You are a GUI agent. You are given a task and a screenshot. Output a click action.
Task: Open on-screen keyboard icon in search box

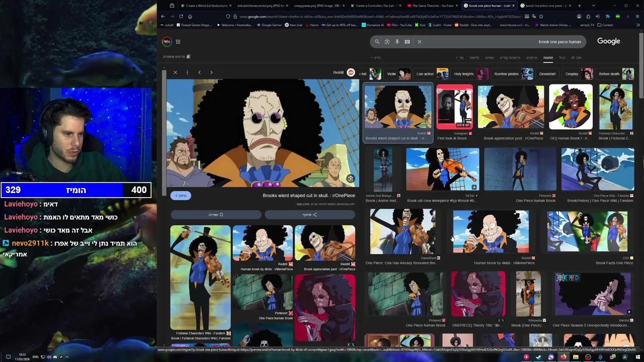(x=407, y=42)
